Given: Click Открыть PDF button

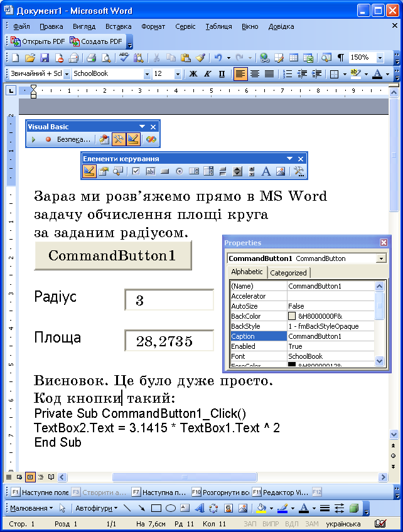Looking at the screenshot, I should pos(37,41).
